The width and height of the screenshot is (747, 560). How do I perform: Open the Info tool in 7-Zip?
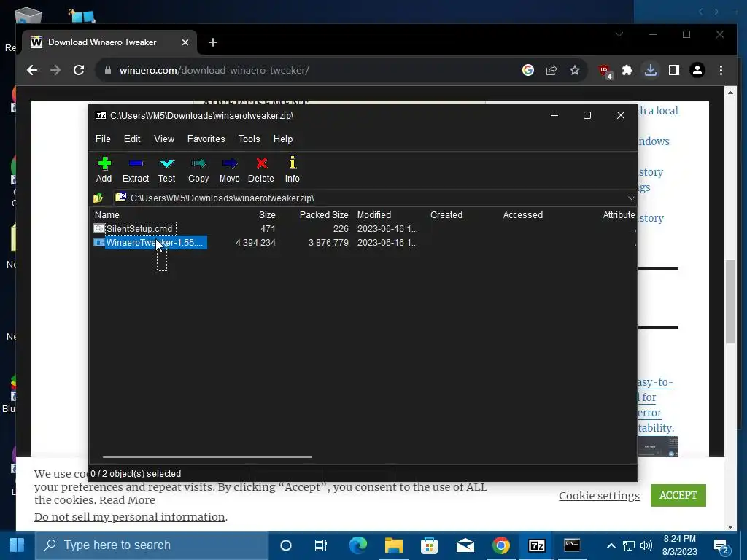point(292,170)
